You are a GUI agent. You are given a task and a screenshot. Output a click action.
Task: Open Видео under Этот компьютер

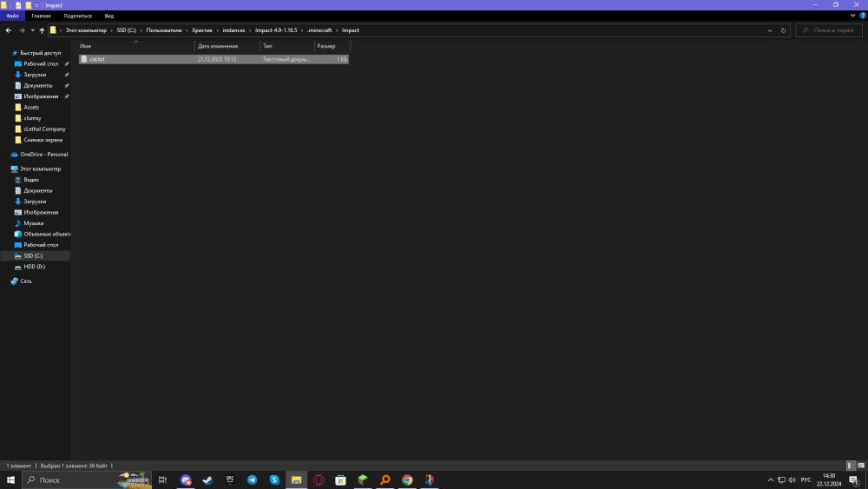[31, 180]
